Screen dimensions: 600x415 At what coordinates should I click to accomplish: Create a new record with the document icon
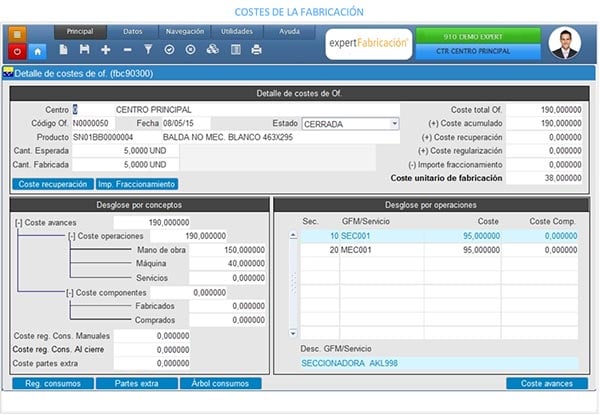click(65, 49)
